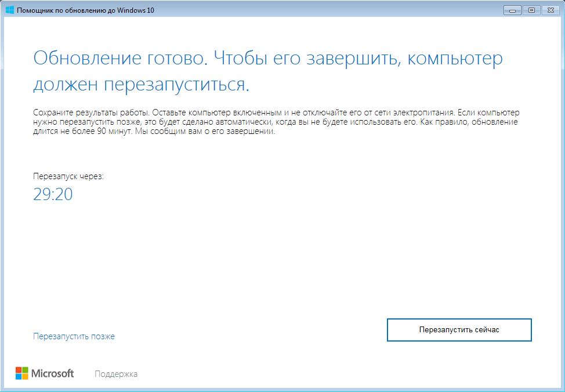Choose the "Перезапустить позже" link
Viewport: 565px width, 392px height.
(x=74, y=336)
